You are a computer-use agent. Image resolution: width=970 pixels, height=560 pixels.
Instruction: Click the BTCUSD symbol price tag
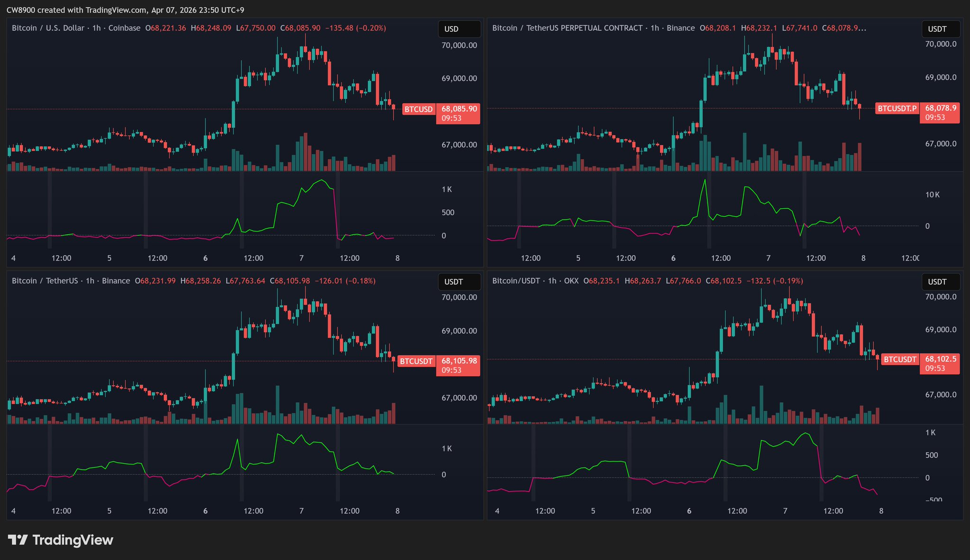click(x=418, y=109)
